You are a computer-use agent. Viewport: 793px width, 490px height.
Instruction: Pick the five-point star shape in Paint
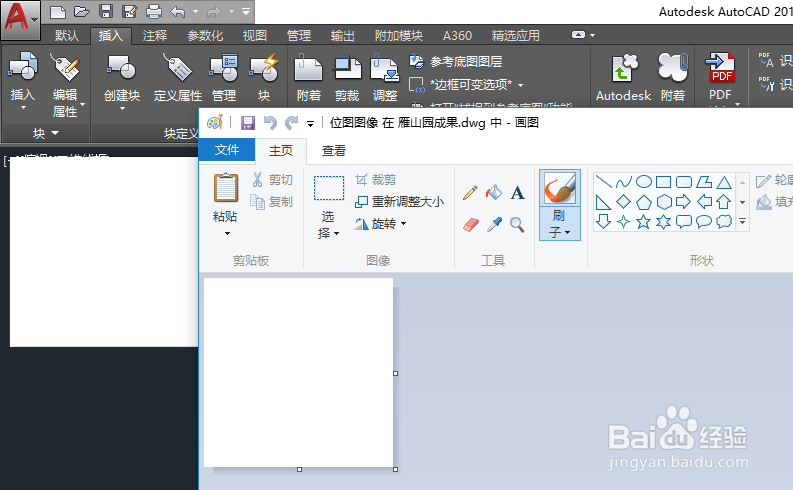pyautogui.click(x=643, y=221)
